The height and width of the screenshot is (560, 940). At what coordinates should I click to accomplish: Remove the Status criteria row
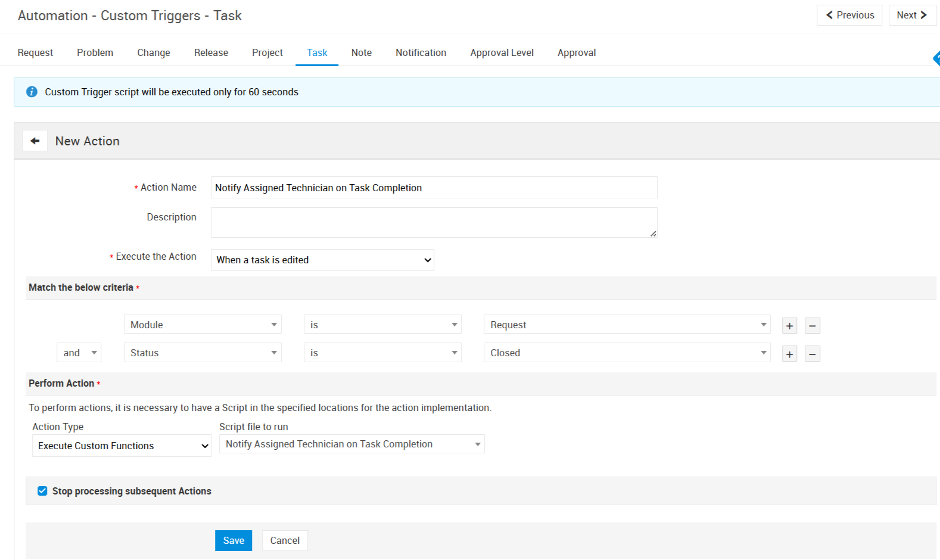pyautogui.click(x=812, y=354)
